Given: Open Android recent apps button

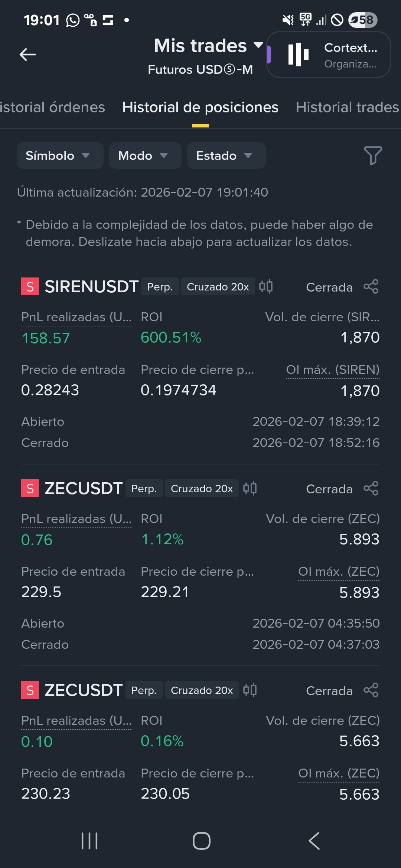Looking at the screenshot, I should click(89, 841).
